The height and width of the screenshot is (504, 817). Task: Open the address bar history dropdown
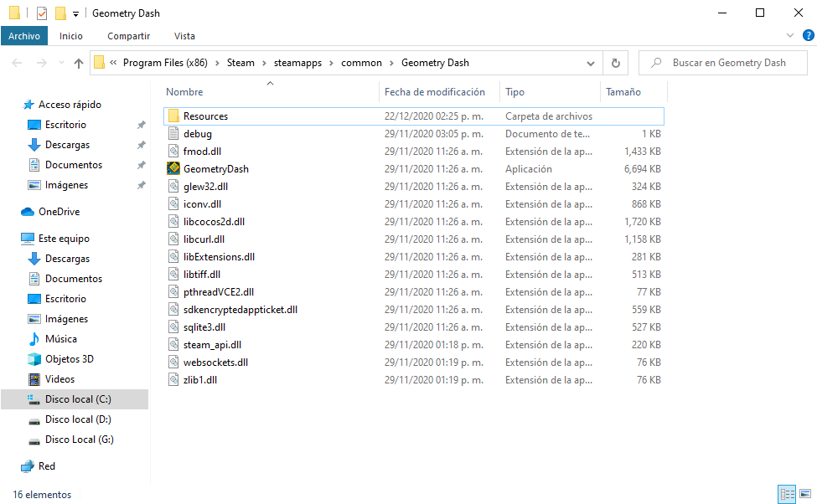pyautogui.click(x=591, y=63)
